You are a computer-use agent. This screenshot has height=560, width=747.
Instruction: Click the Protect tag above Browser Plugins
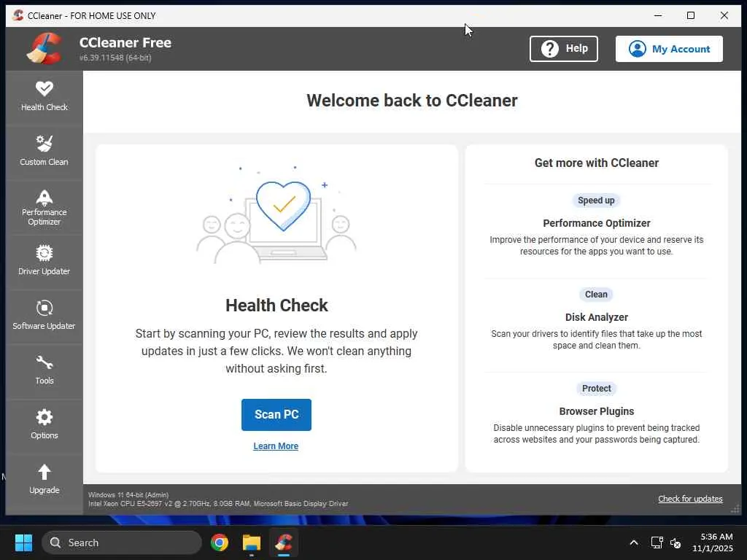pos(596,389)
